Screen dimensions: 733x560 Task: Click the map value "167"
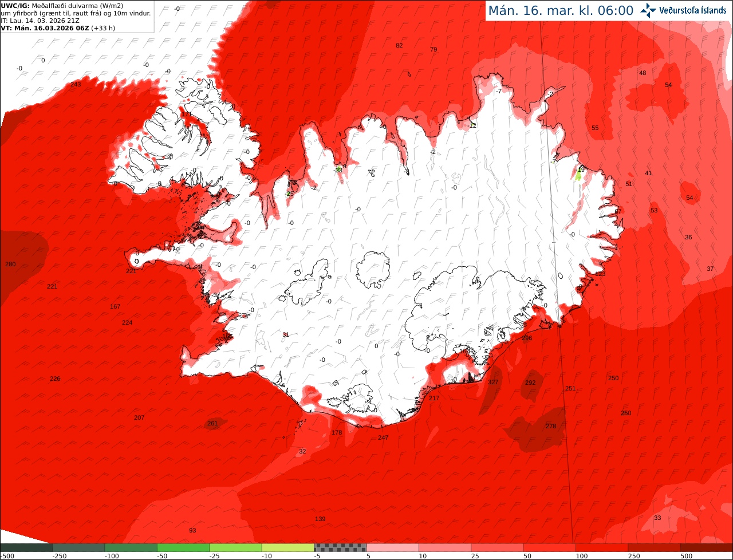(115, 306)
